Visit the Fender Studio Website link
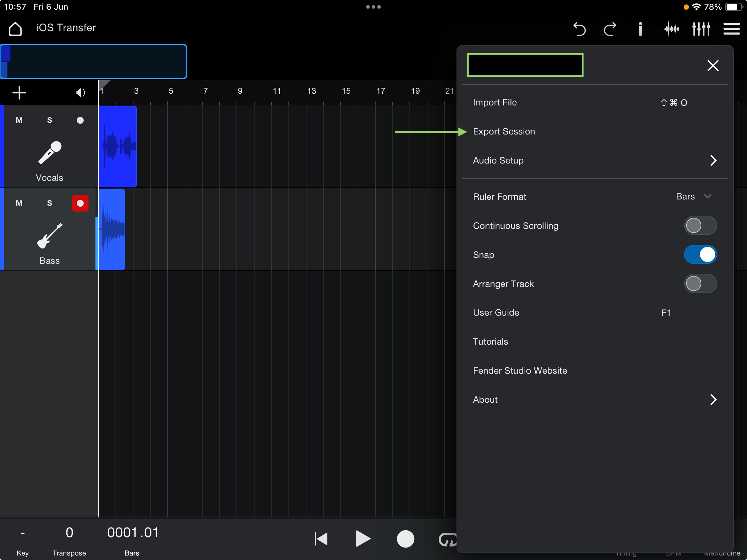 [x=595, y=371]
